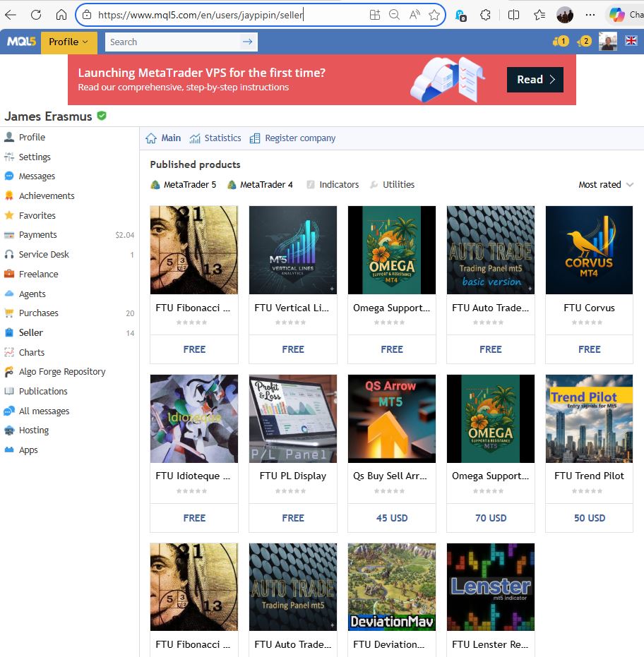Open Messages in the sidebar
Screen dimensions: 644x657
coord(37,176)
